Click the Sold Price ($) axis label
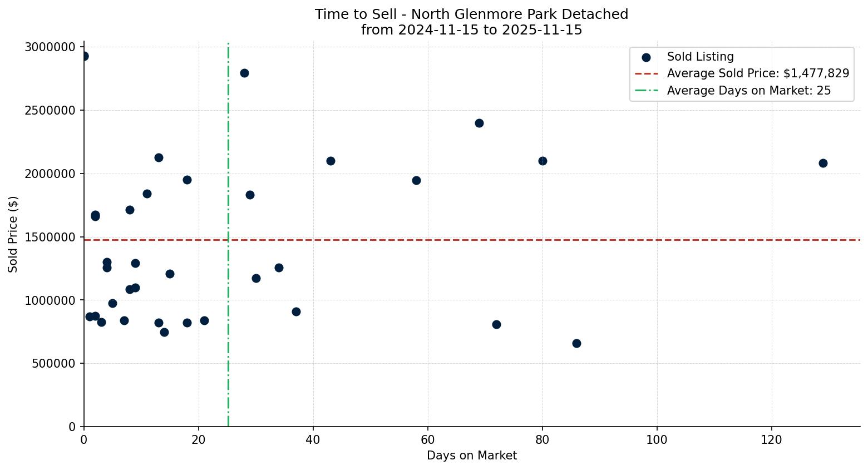 pos(12,235)
